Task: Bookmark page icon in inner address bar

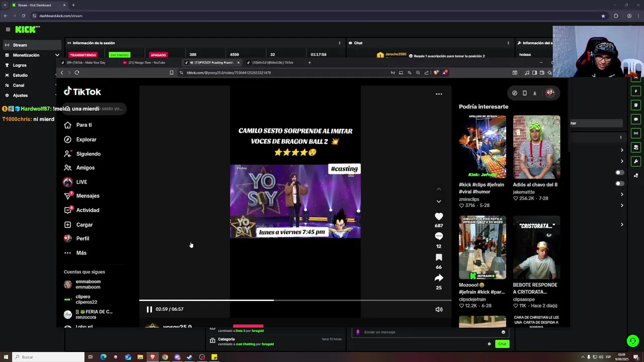Action: pyautogui.click(x=172, y=72)
